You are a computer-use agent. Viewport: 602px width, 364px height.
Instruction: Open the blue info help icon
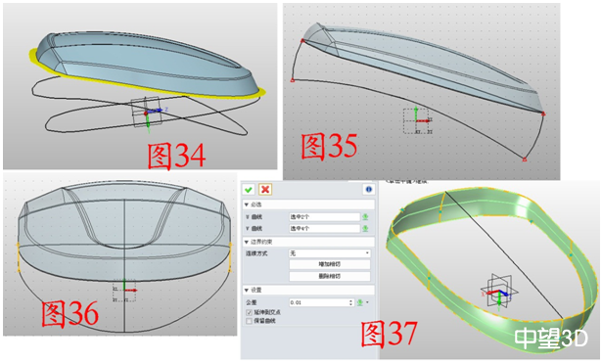pos(369,189)
